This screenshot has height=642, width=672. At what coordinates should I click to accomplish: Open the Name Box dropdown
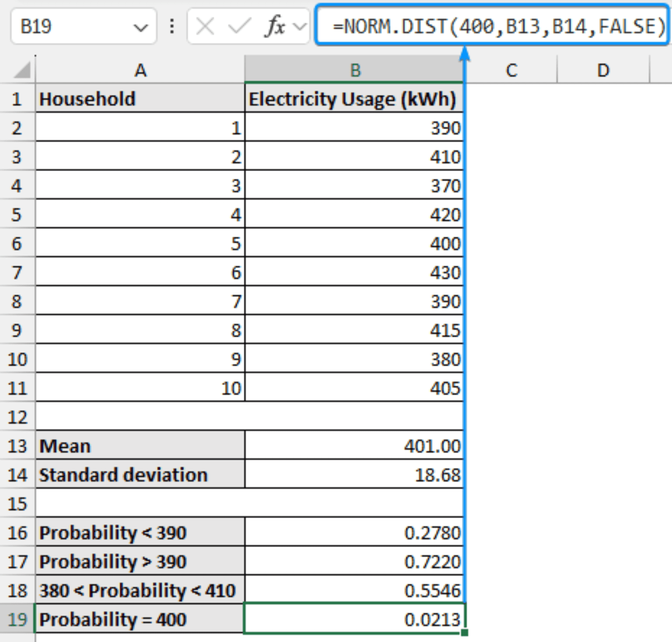(x=141, y=26)
